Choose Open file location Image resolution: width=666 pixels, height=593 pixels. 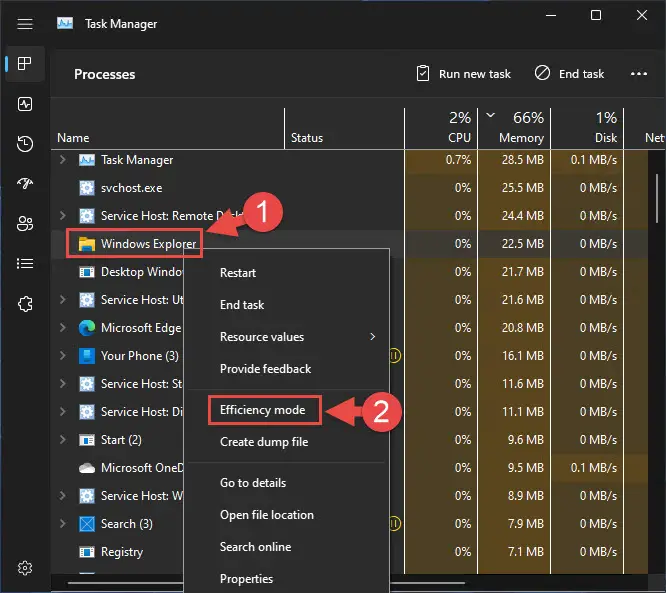tap(288, 515)
